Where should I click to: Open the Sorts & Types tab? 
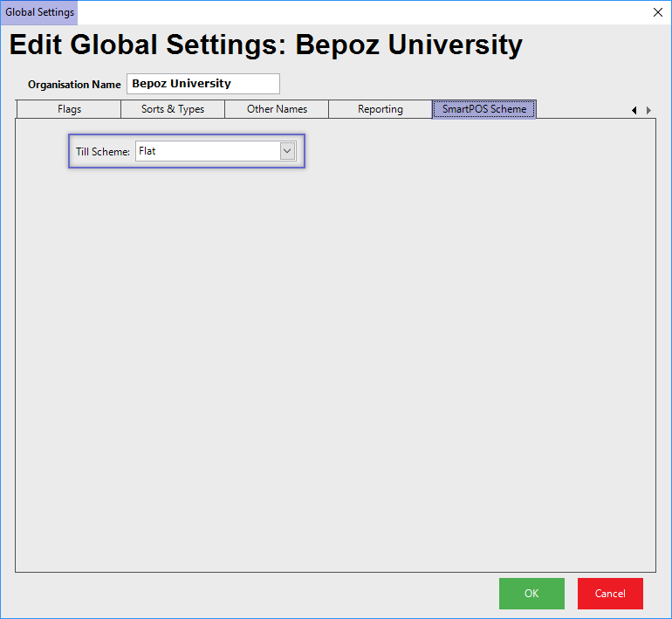[x=173, y=109]
